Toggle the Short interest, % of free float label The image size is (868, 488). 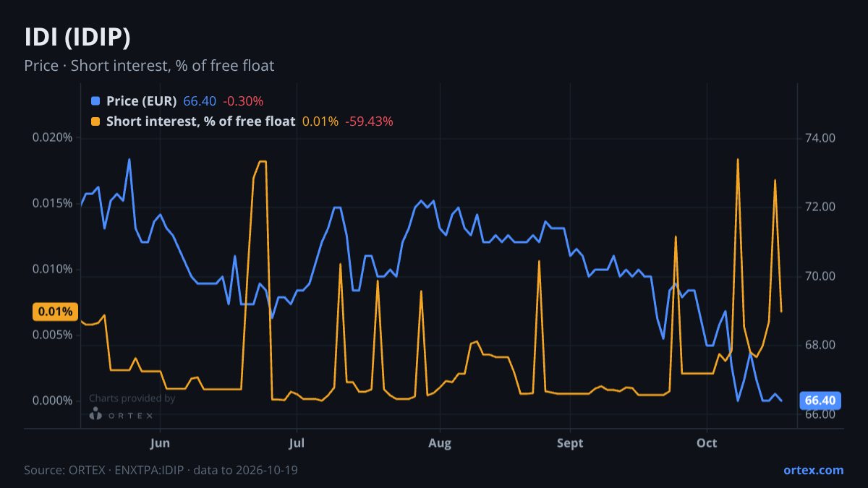click(x=200, y=121)
